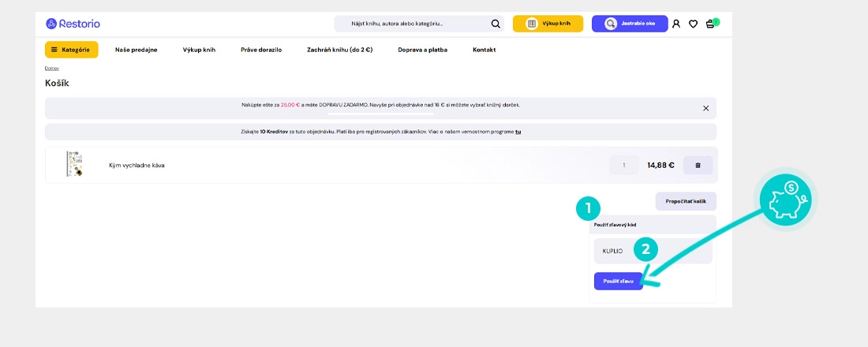Click the 14,88 € price
The image size is (868, 347).
tap(660, 165)
